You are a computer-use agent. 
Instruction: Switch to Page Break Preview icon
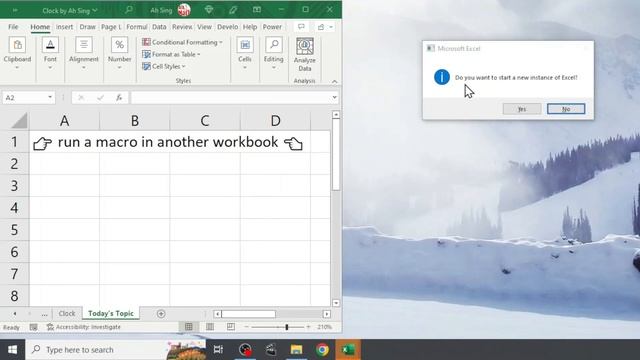(x=231, y=327)
